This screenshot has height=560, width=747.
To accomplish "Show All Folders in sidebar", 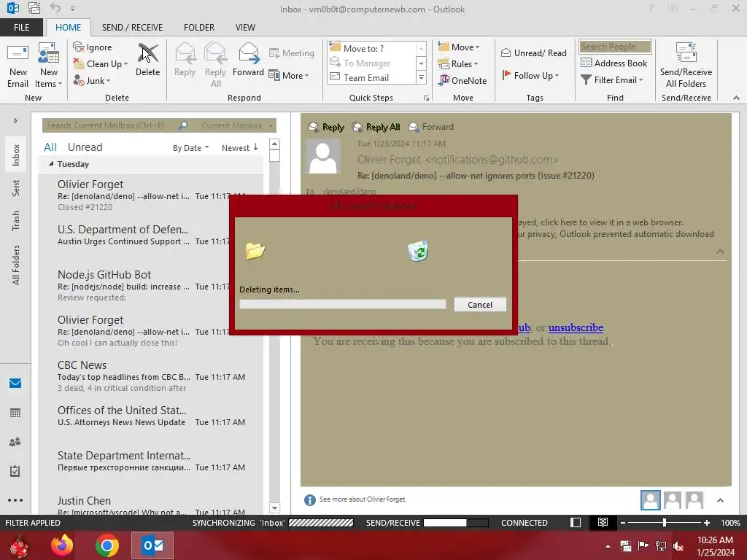I will click(16, 265).
